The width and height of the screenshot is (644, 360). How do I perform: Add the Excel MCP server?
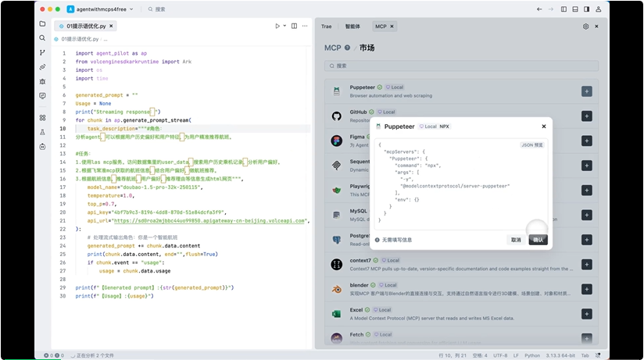pos(586,314)
